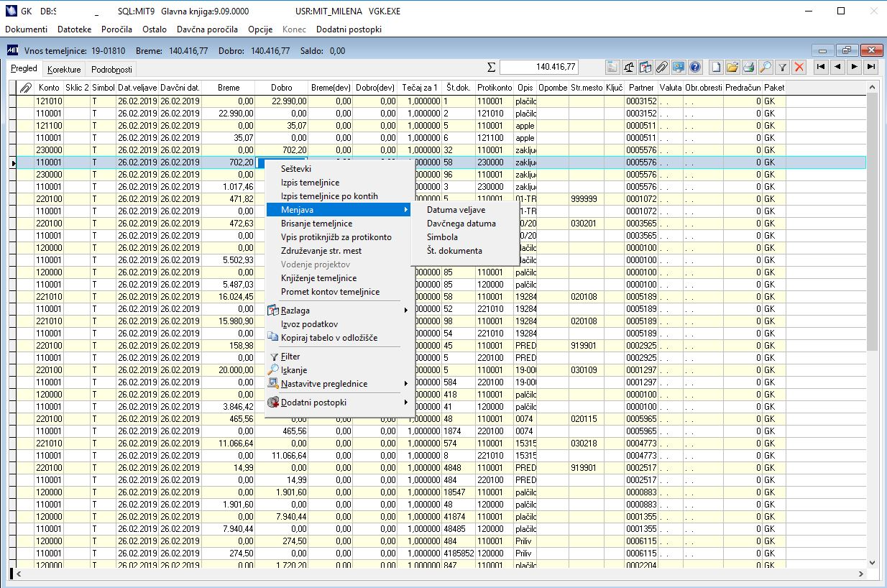Select Brisanje temeljnice in the context menu
887x588 pixels.
tap(316, 224)
